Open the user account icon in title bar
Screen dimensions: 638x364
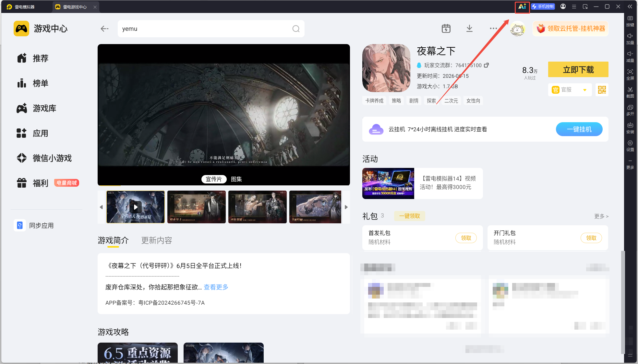click(x=563, y=6)
